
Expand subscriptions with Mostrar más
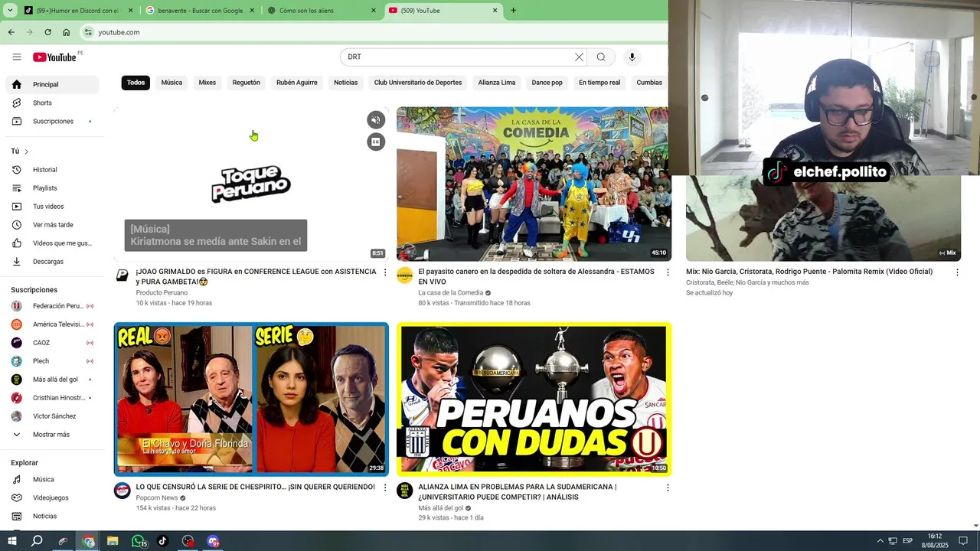[52, 435]
